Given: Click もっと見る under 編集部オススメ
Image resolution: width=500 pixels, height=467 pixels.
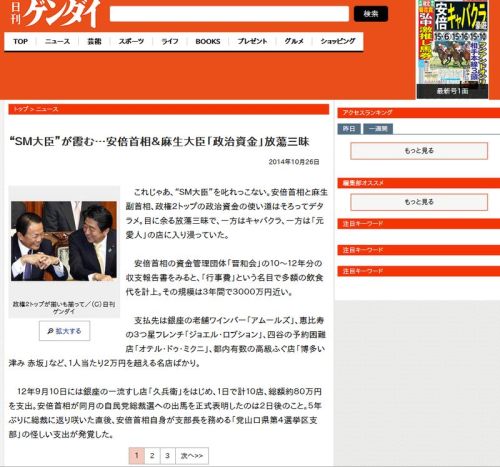Looking at the screenshot, I should point(419,202).
